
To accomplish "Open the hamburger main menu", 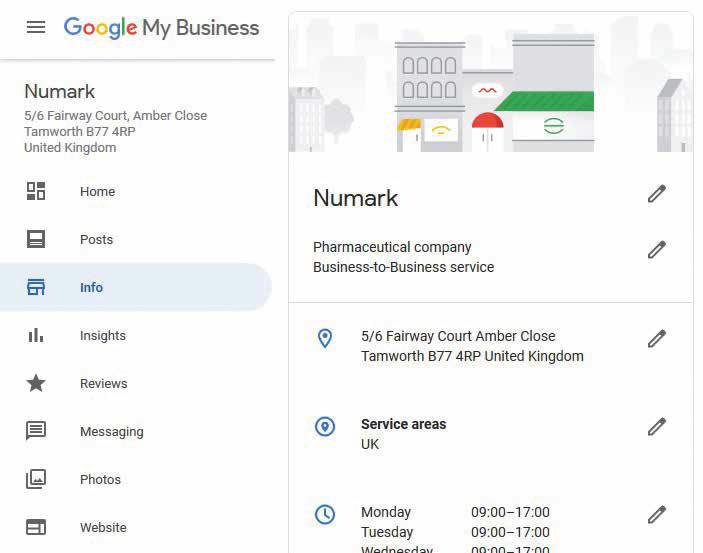I will coord(36,27).
